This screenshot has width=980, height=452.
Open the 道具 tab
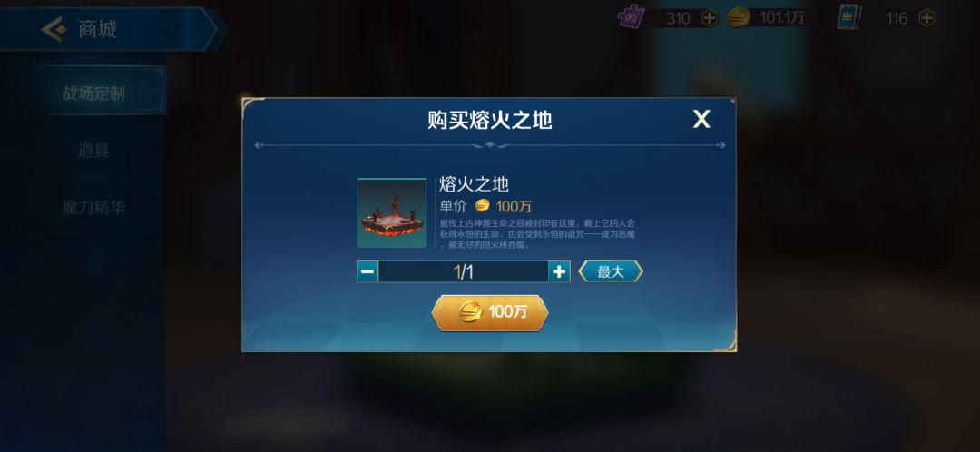[93, 150]
